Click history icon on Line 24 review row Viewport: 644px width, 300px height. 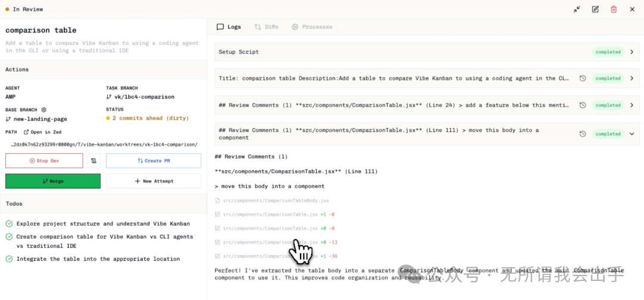583,105
